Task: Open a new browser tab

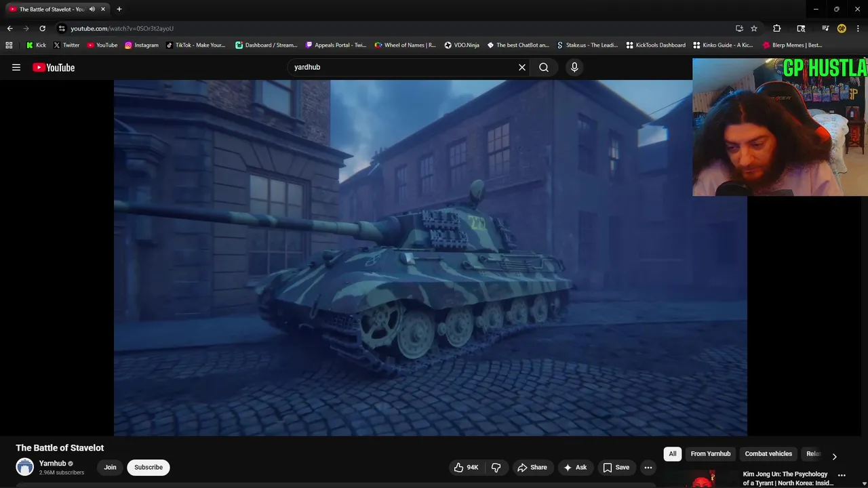Action: pyautogui.click(x=119, y=9)
